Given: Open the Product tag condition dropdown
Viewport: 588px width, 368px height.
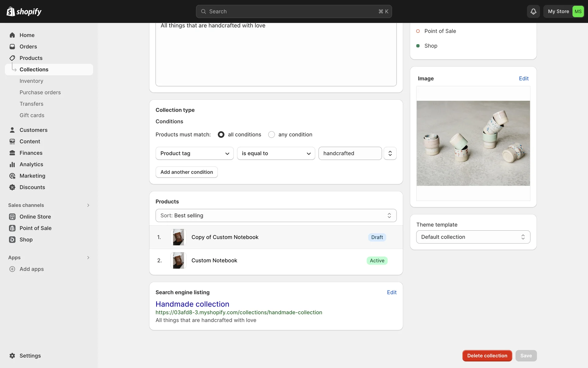Looking at the screenshot, I should (x=194, y=153).
